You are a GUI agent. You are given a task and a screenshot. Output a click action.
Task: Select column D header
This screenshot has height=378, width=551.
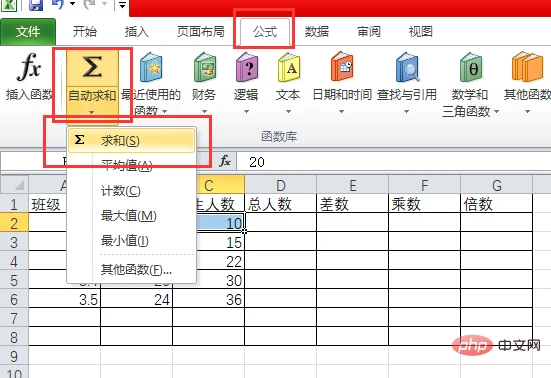(x=280, y=185)
